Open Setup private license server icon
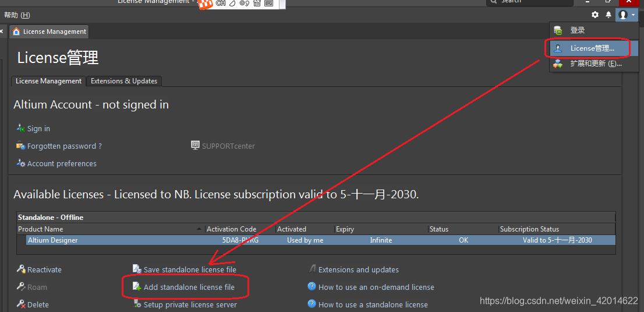 pos(137,304)
